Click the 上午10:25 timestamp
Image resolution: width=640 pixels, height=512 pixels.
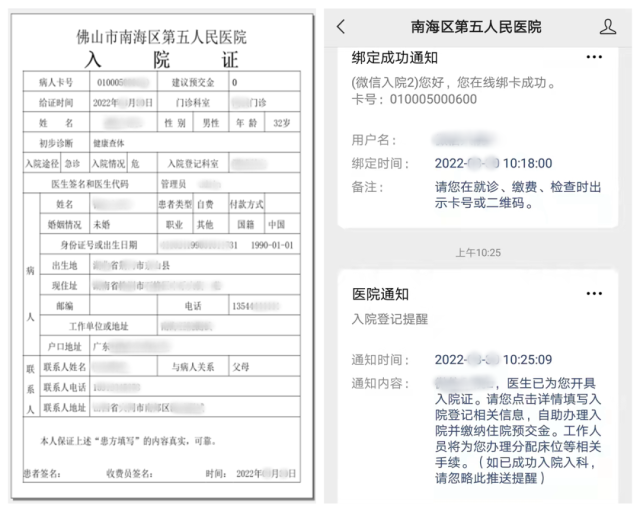tap(478, 253)
